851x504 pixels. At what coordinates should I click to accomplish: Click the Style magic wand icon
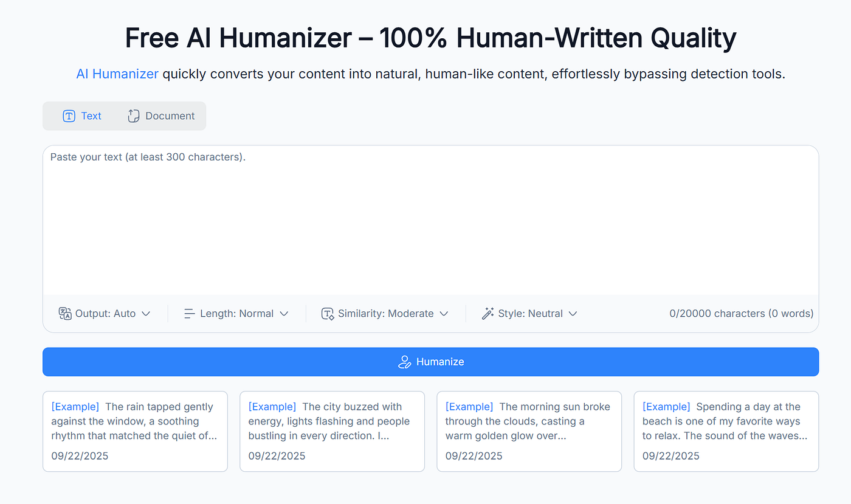coord(488,314)
